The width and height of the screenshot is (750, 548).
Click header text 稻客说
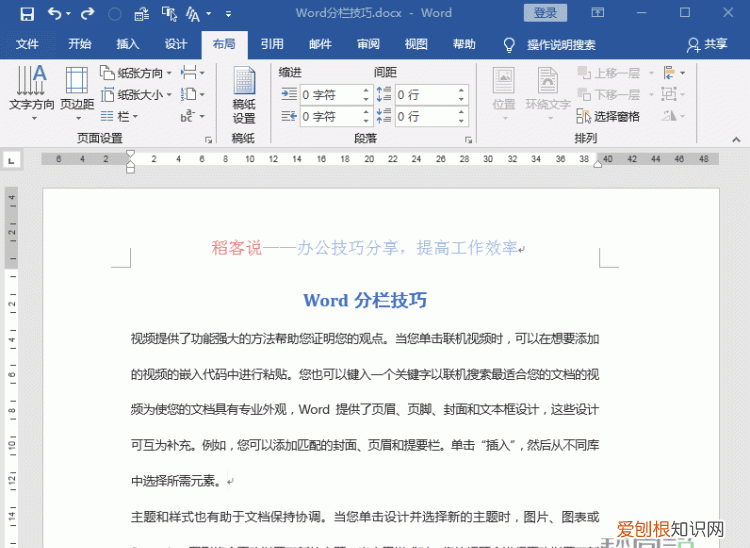[237, 248]
